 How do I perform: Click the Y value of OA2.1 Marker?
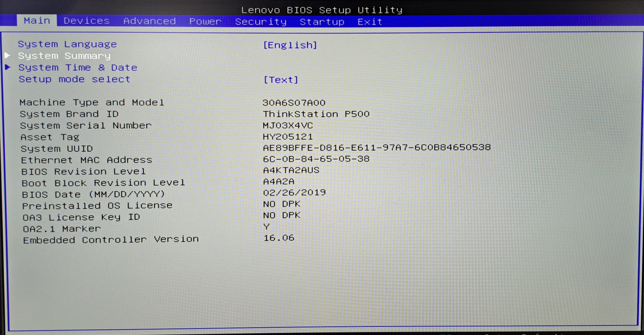click(x=267, y=226)
